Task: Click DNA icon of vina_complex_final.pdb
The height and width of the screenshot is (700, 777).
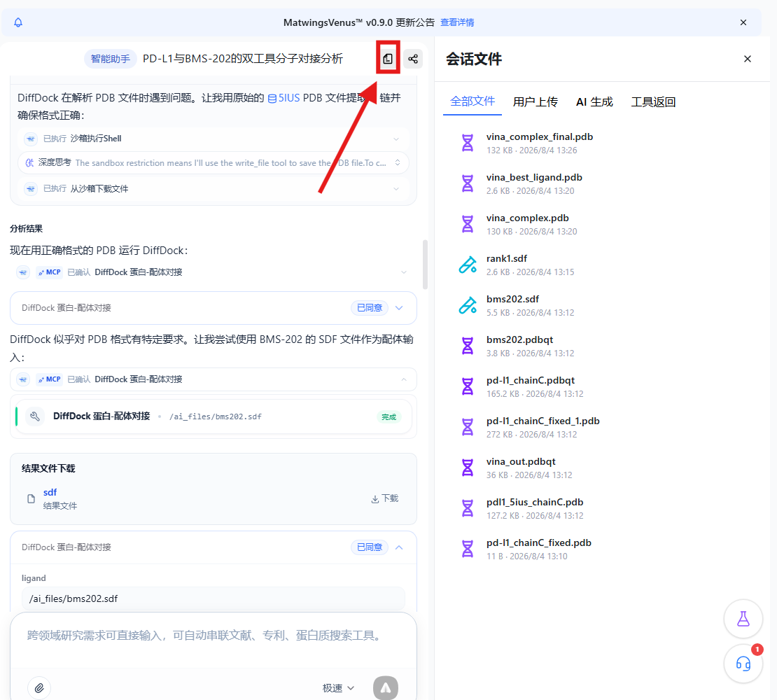Action: tap(468, 143)
